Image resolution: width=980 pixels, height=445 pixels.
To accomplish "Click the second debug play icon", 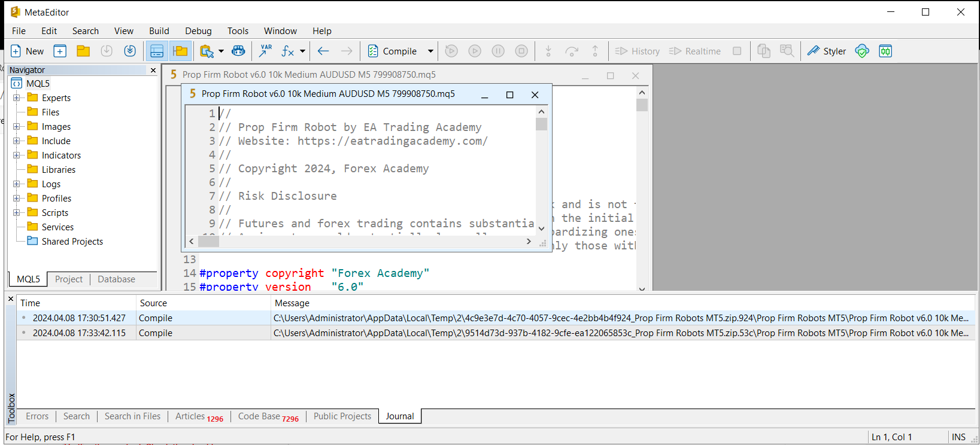I will [x=475, y=51].
